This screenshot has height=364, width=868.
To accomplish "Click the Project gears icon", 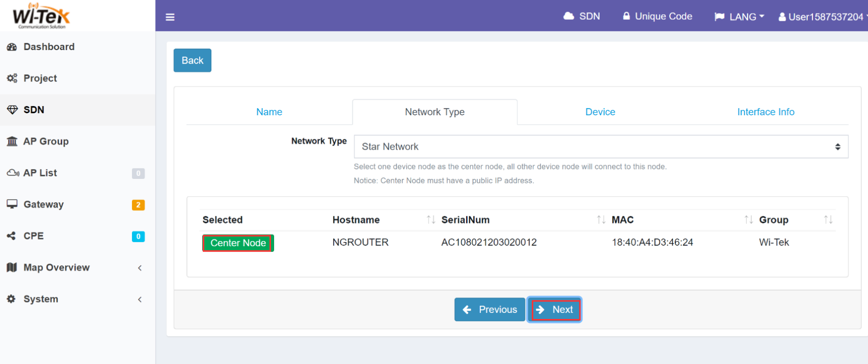I will click(12, 78).
